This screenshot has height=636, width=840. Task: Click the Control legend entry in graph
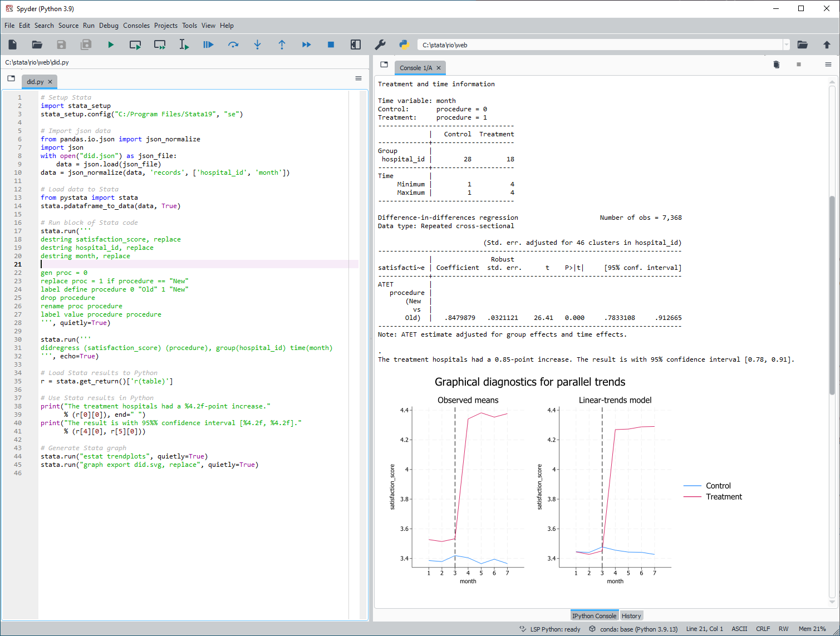707,486
